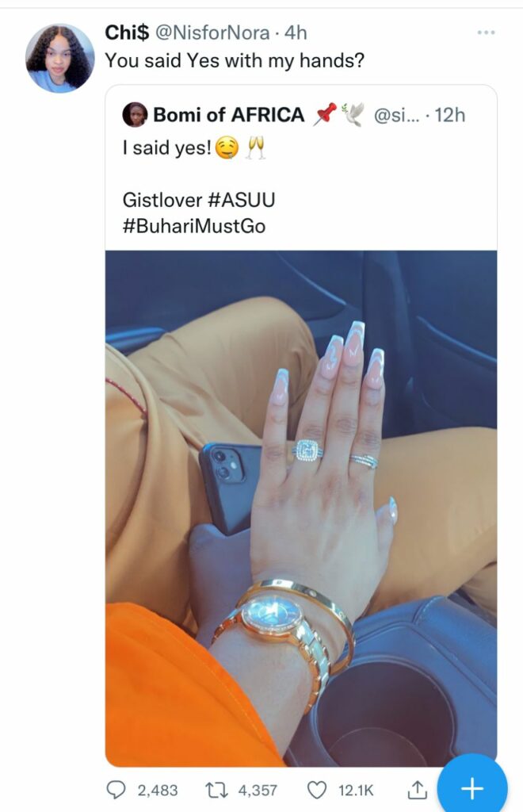Click the 12h quoted tweet timestamp
This screenshot has height=812, width=523.
coord(449,115)
